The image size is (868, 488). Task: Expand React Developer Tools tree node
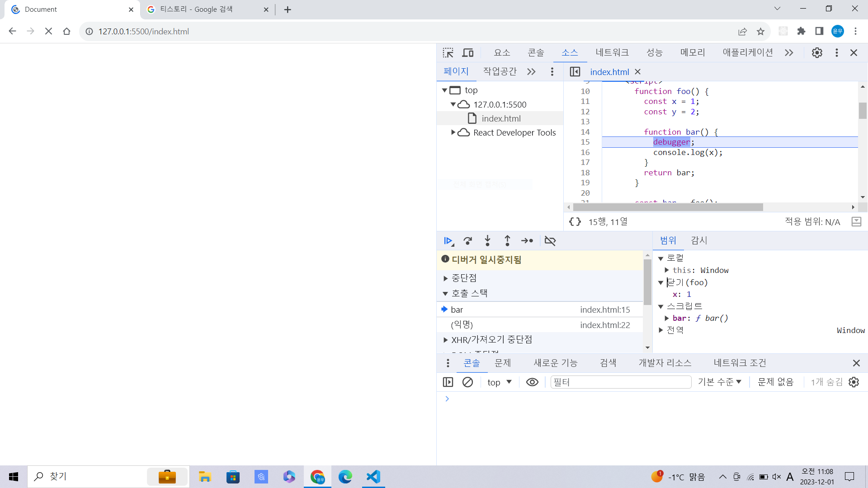tap(453, 132)
